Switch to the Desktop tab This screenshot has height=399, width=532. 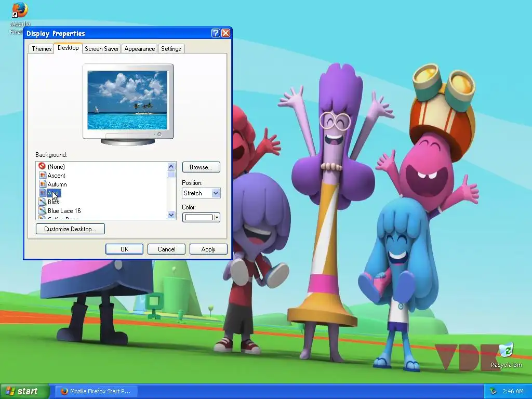point(68,48)
